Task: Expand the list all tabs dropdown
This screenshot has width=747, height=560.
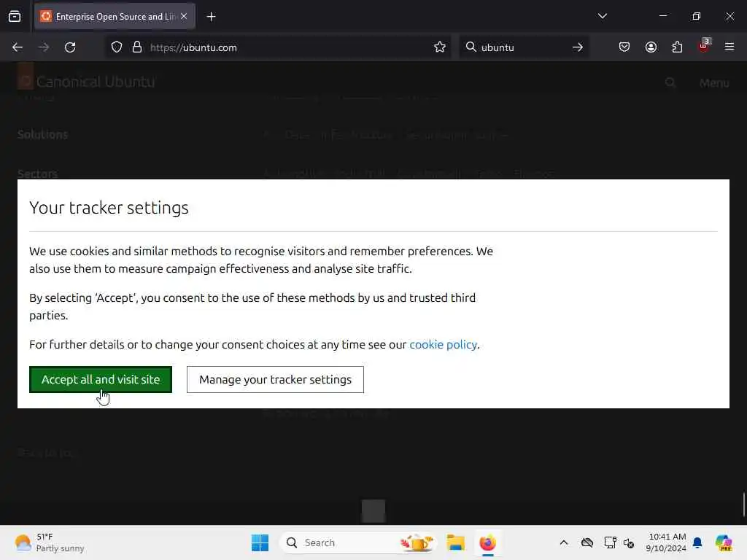Action: pos(602,16)
